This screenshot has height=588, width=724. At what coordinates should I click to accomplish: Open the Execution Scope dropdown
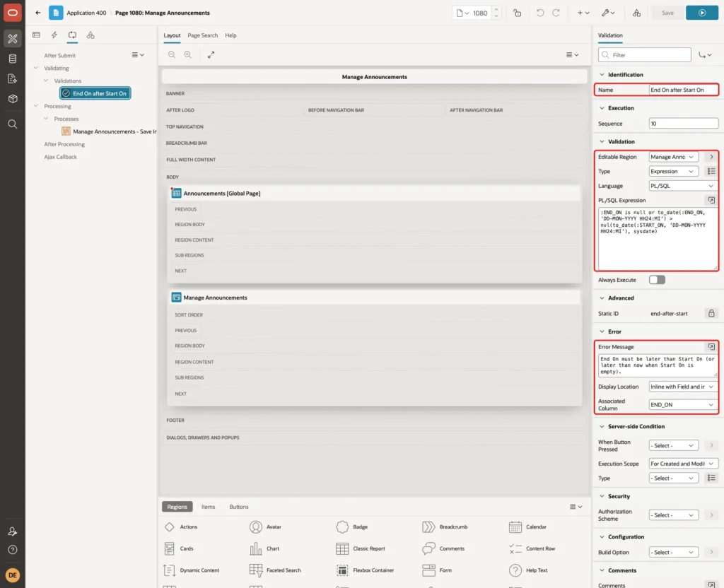pos(683,464)
